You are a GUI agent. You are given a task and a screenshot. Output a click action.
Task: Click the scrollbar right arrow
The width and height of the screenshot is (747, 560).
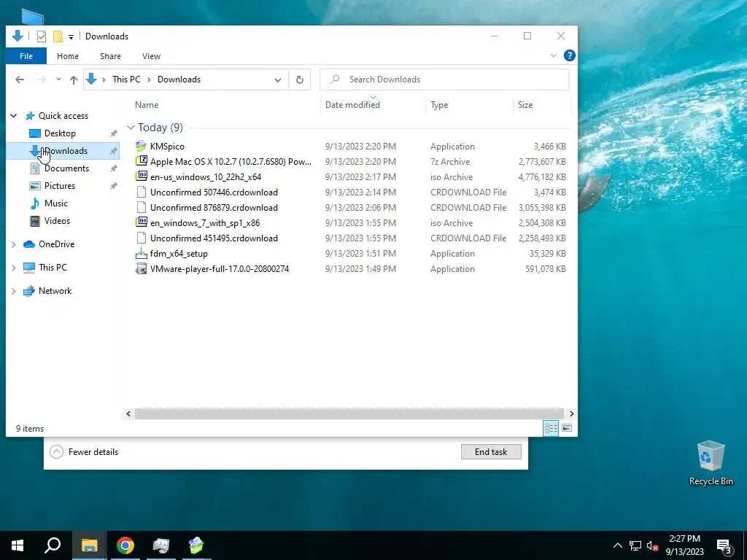coord(571,413)
